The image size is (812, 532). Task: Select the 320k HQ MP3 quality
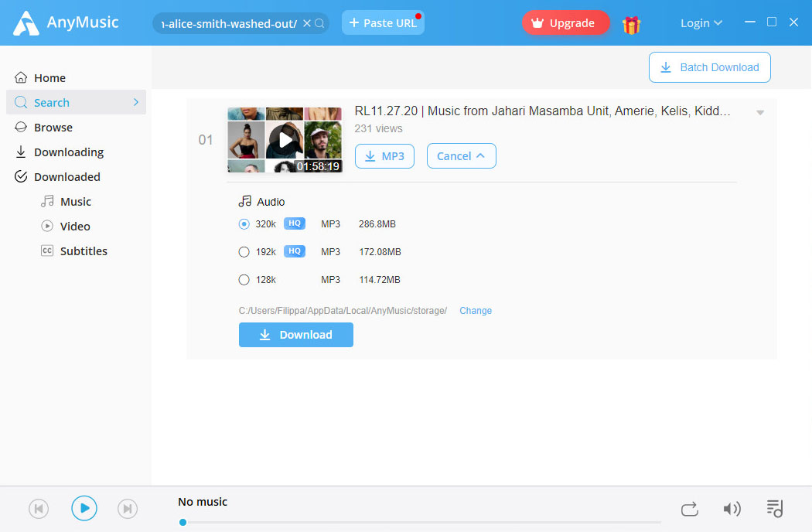(x=244, y=223)
